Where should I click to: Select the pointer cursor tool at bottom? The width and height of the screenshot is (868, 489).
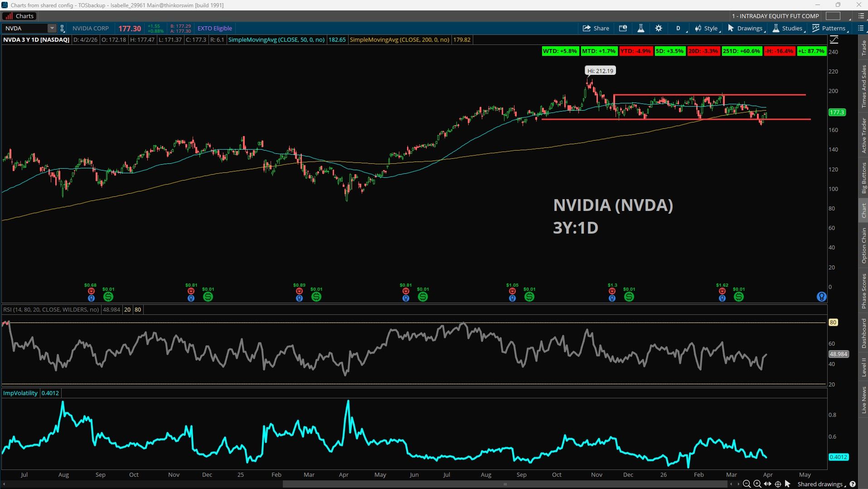click(788, 484)
